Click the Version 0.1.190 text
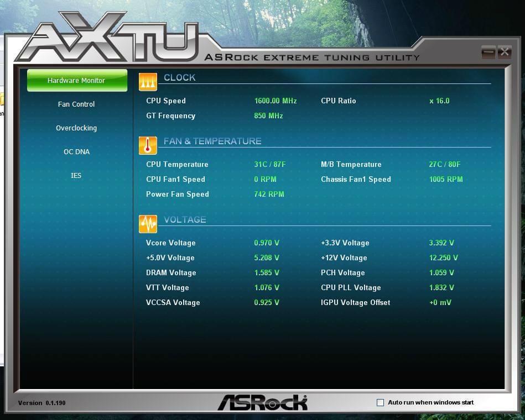Viewport: 525px width, 420px height. coord(42,403)
